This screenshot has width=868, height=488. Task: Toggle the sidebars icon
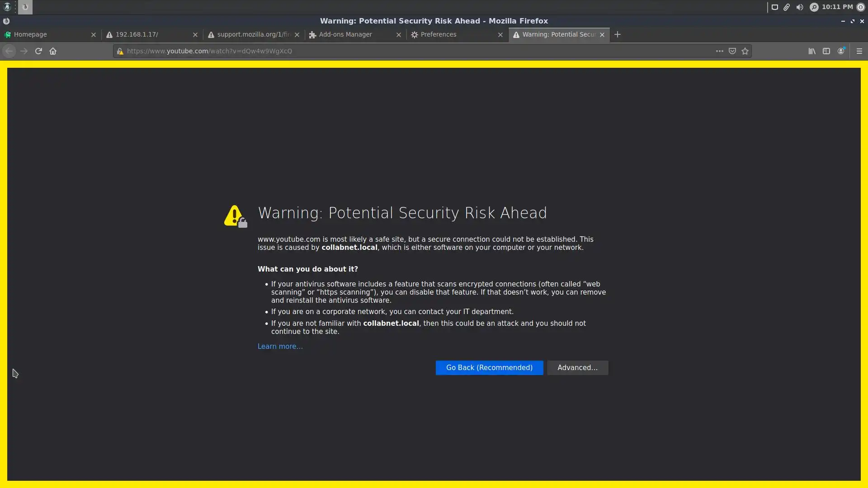click(826, 51)
